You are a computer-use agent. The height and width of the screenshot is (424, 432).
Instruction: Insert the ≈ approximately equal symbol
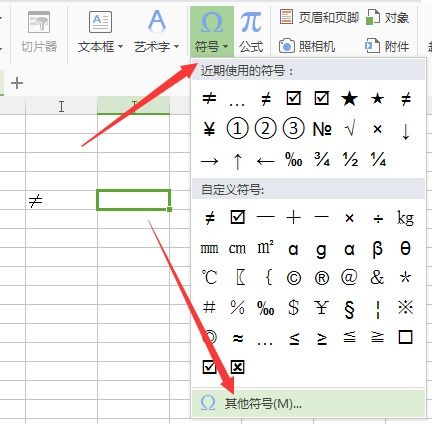[x=237, y=338]
